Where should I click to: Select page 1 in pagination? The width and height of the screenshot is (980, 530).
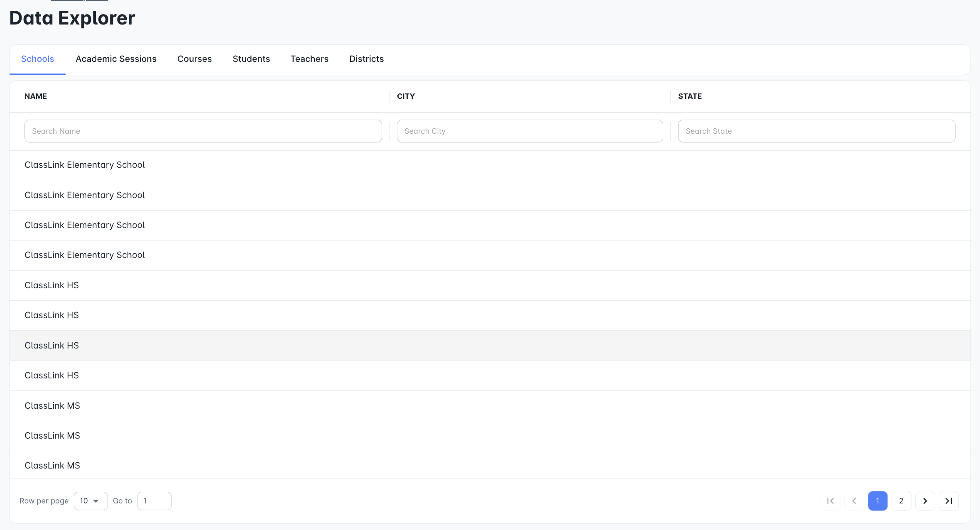[x=878, y=501]
